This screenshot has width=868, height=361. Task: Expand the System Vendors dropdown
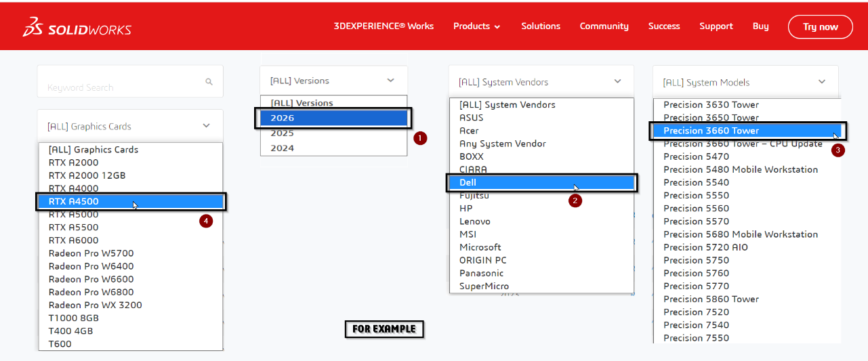(x=617, y=81)
